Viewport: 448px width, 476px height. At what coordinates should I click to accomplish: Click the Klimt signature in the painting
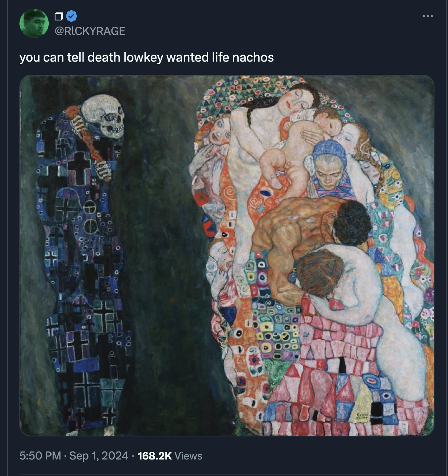(x=361, y=416)
